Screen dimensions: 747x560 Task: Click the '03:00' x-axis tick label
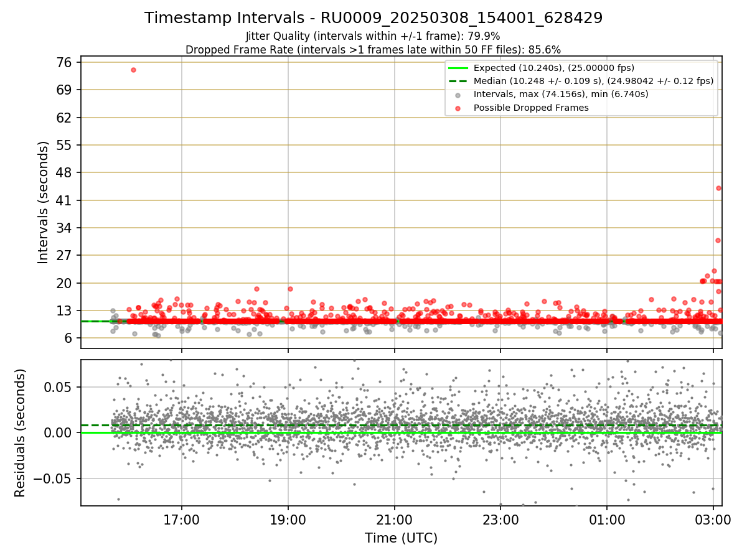tap(713, 519)
